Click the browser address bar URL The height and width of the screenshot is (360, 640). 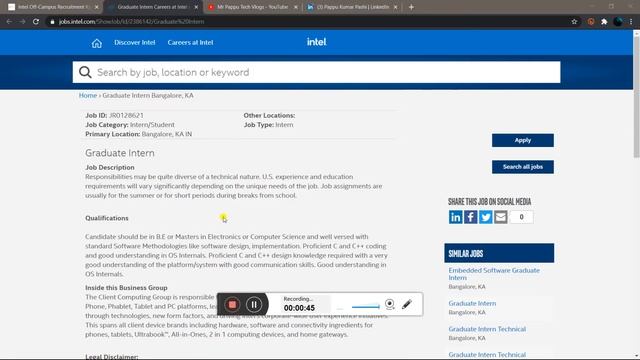[131, 22]
